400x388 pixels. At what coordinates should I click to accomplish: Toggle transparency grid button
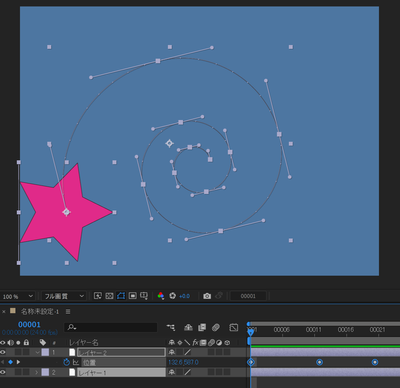pos(144,296)
